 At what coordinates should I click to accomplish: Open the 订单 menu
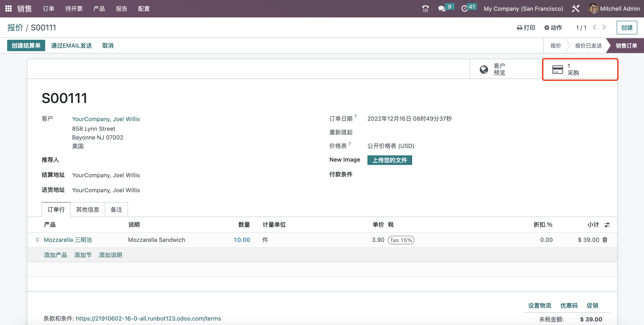[49, 9]
